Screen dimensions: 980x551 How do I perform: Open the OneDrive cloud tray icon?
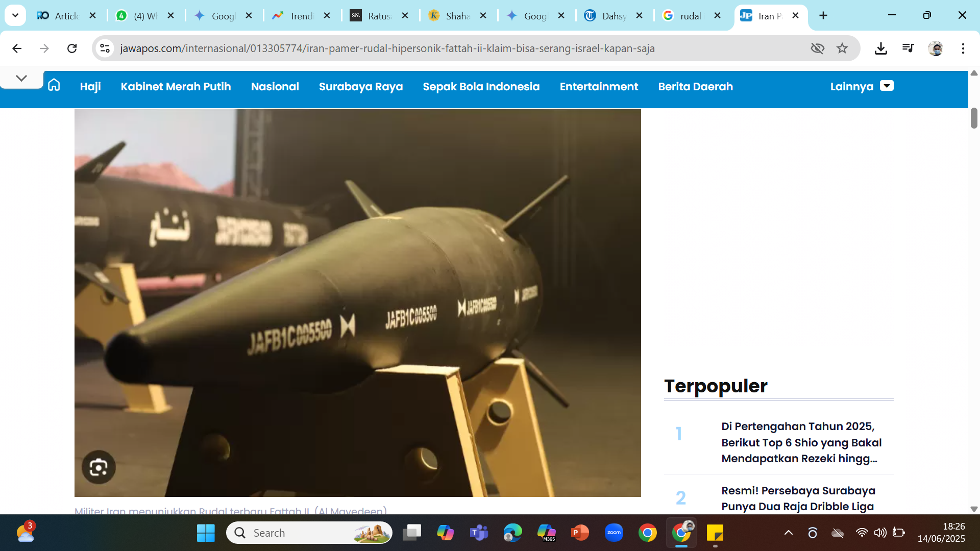tap(838, 533)
